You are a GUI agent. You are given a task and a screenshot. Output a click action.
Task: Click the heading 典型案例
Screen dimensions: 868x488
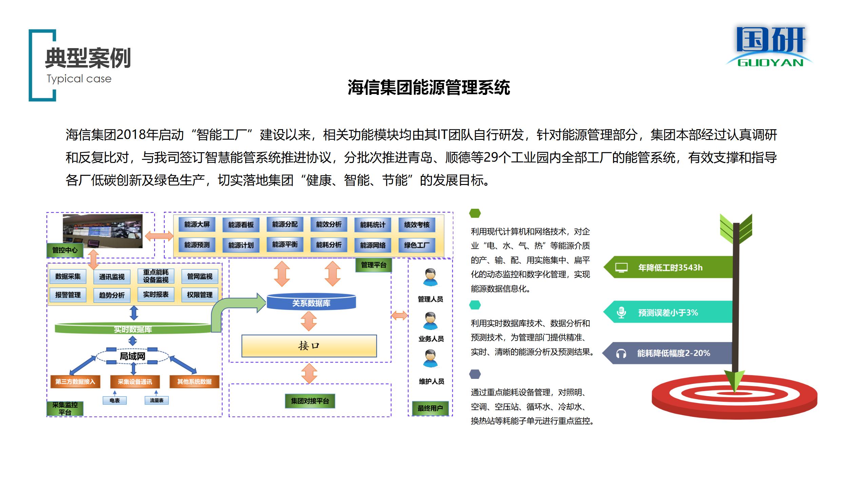(88, 58)
